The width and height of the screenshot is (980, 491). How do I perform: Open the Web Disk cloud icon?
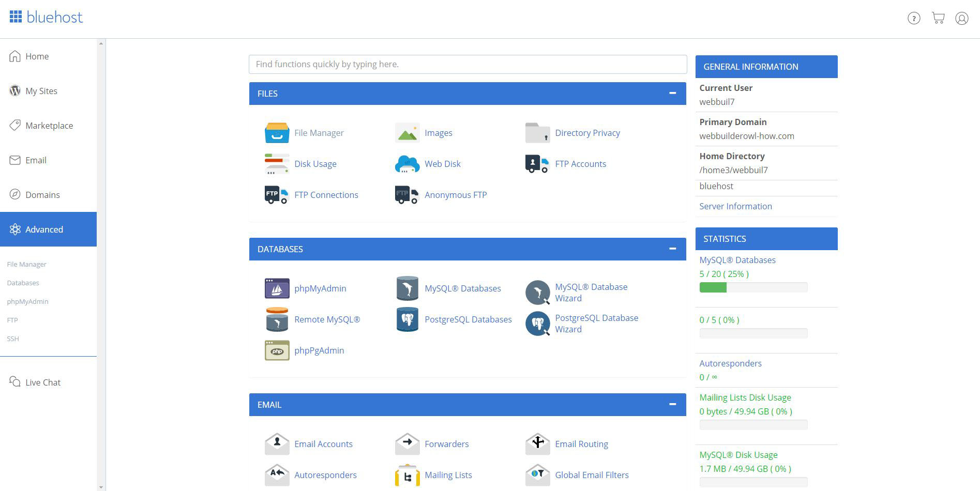point(407,164)
